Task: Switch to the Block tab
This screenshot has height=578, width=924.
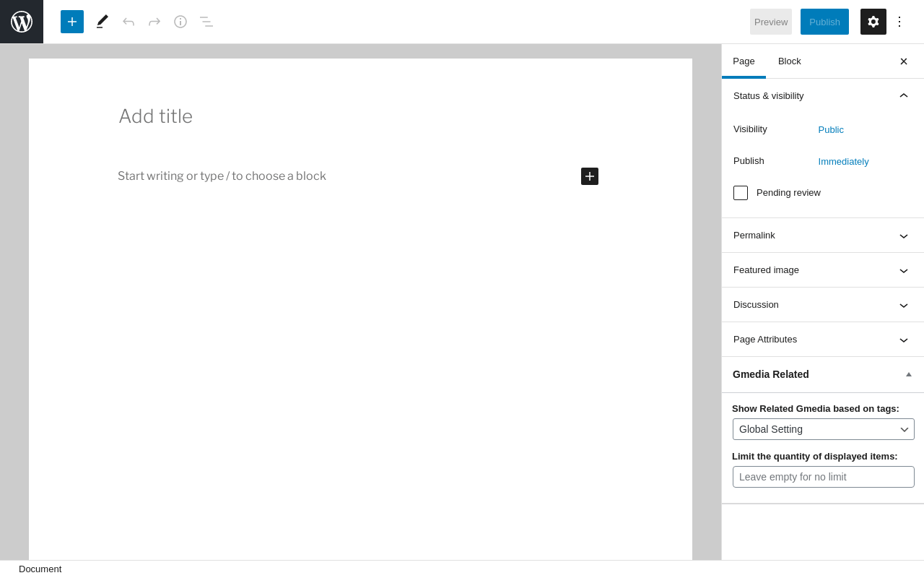Action: (x=790, y=61)
